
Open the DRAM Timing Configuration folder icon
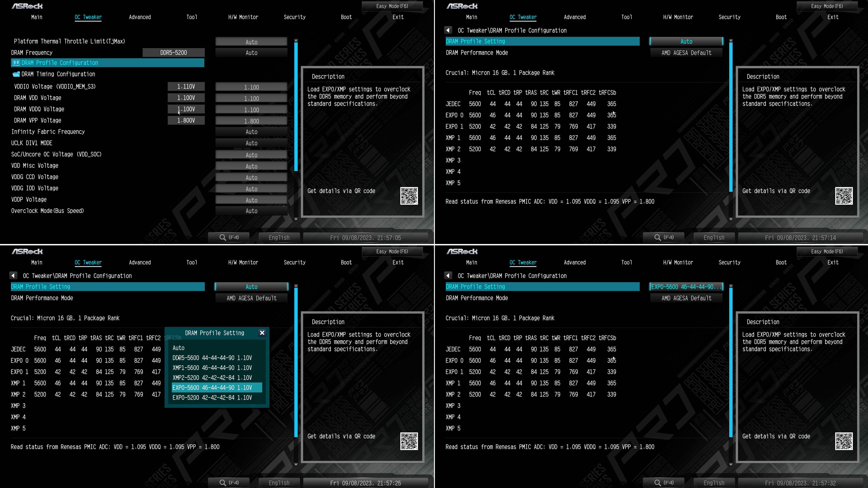(16, 74)
